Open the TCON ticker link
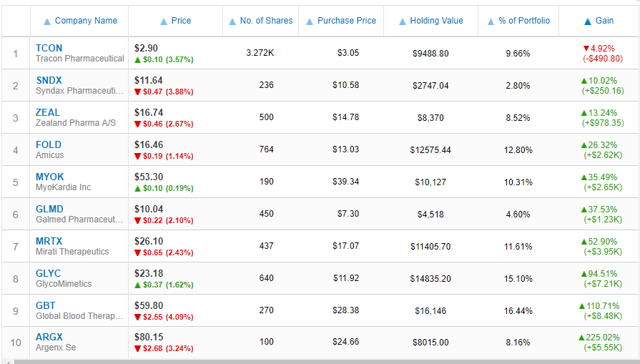Screen dimensions: 640x364 tap(49, 48)
